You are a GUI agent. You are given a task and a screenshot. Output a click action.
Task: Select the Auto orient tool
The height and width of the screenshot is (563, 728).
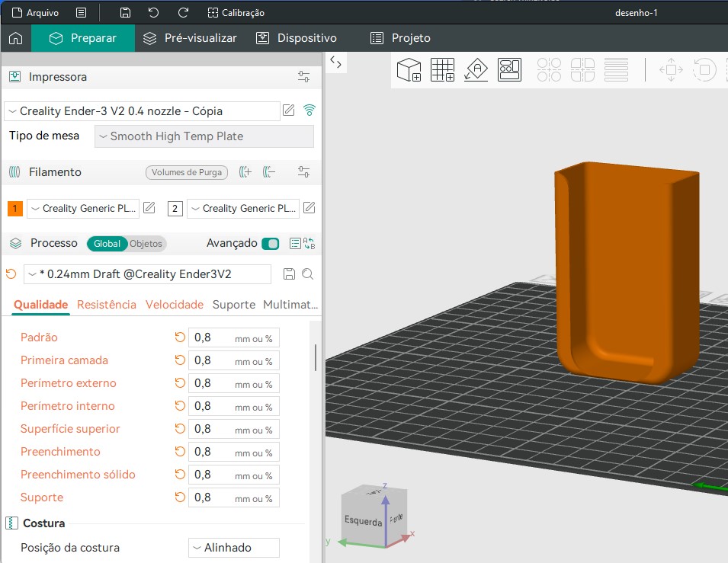click(476, 70)
